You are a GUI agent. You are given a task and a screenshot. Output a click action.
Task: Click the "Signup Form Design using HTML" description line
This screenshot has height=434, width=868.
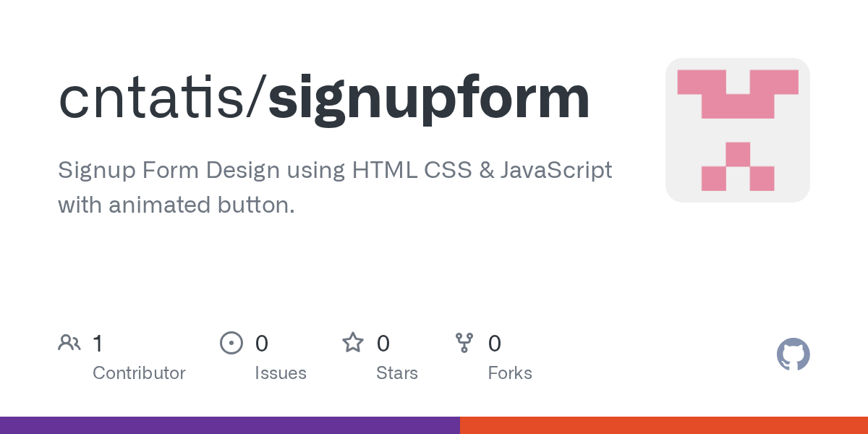point(335,171)
